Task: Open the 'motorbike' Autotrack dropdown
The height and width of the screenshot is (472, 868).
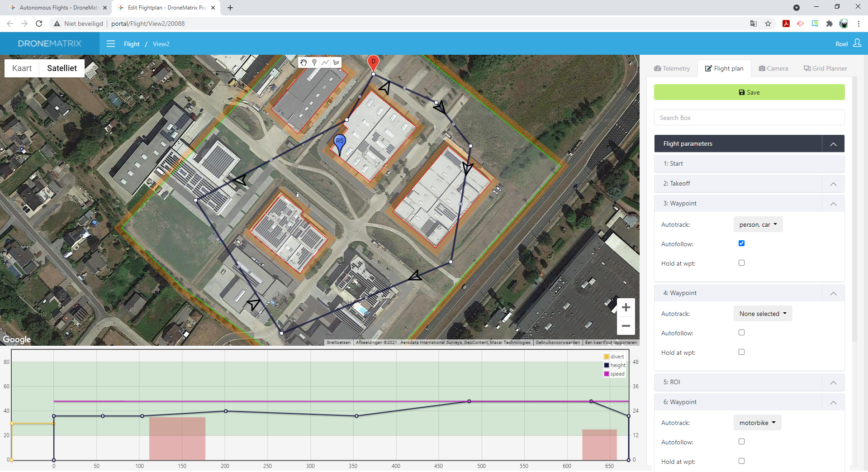Action: pyautogui.click(x=757, y=423)
